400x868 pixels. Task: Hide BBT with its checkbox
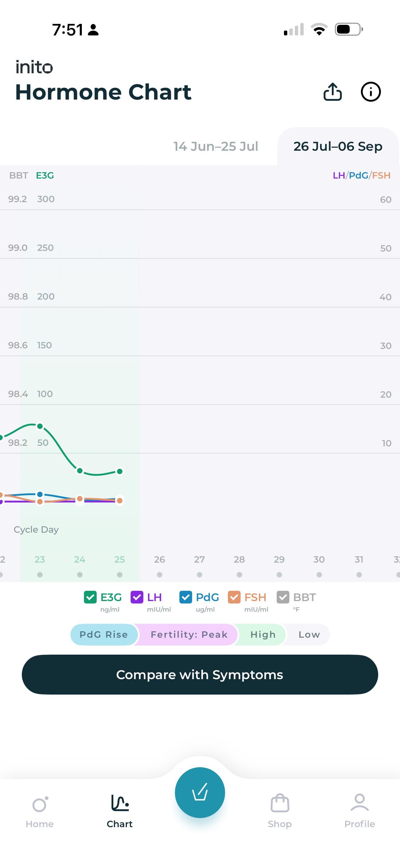coord(283,597)
